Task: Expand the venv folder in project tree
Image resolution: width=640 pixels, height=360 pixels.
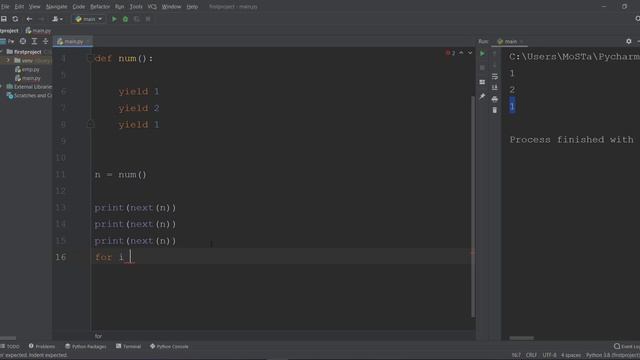Action: [x=8, y=60]
